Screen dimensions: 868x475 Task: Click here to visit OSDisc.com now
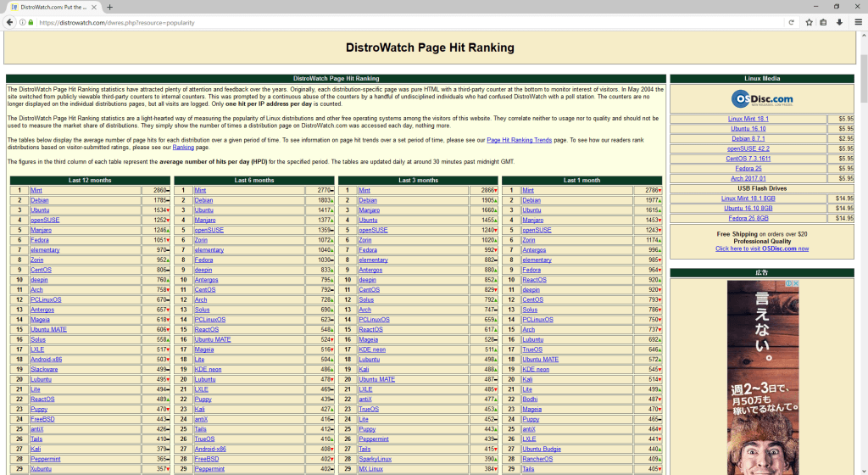[762, 249]
